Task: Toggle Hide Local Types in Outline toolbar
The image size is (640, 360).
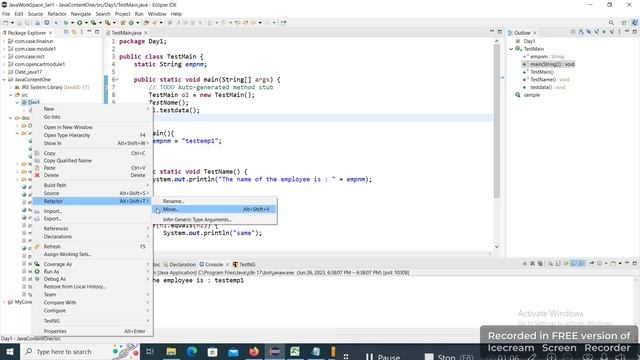Action: (x=611, y=32)
